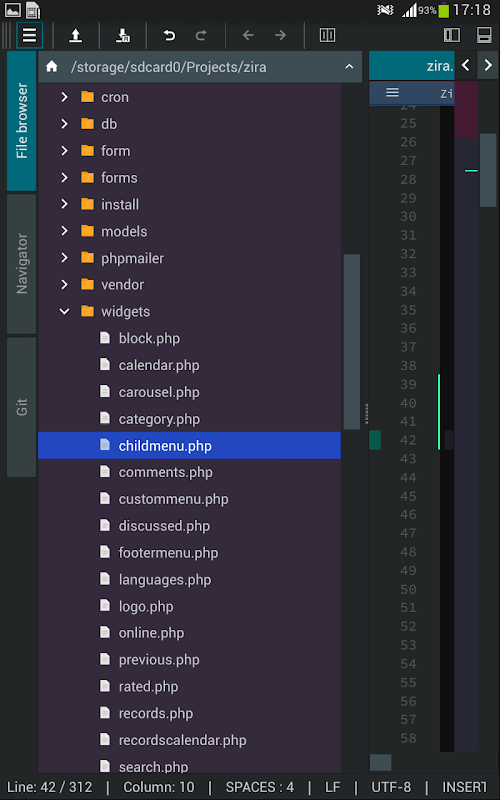Show next editor tab arrow
Image resolution: width=500 pixels, height=800 pixels.
pos(488,65)
